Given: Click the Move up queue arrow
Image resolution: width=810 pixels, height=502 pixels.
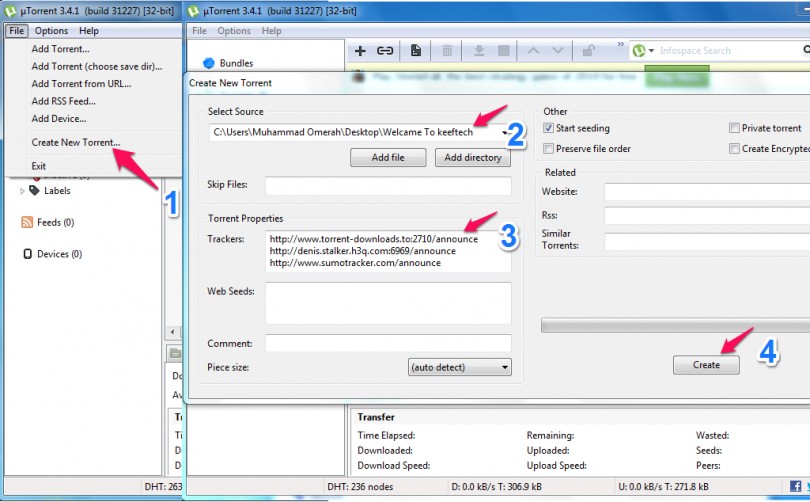Looking at the screenshot, I should 534,51.
